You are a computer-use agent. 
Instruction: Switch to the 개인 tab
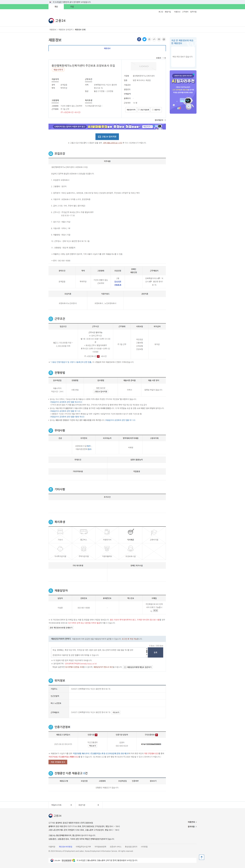coord(56,7)
